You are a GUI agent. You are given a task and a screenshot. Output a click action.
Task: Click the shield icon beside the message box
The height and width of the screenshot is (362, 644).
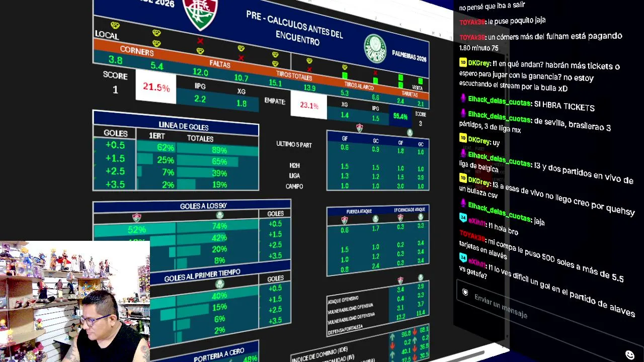click(x=465, y=292)
